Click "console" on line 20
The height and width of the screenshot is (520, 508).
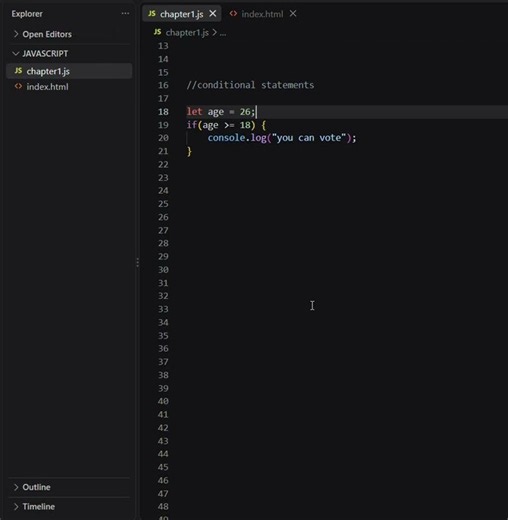tap(226, 138)
